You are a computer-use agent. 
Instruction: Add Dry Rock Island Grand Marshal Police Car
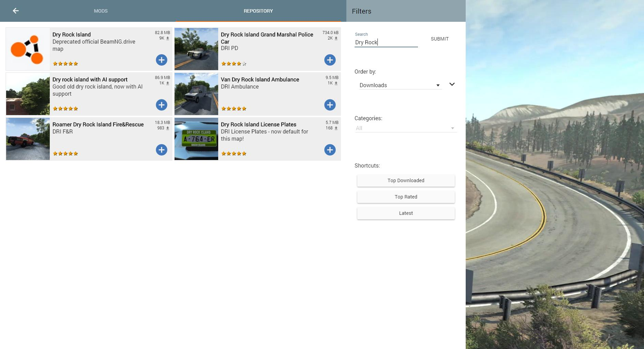330,60
